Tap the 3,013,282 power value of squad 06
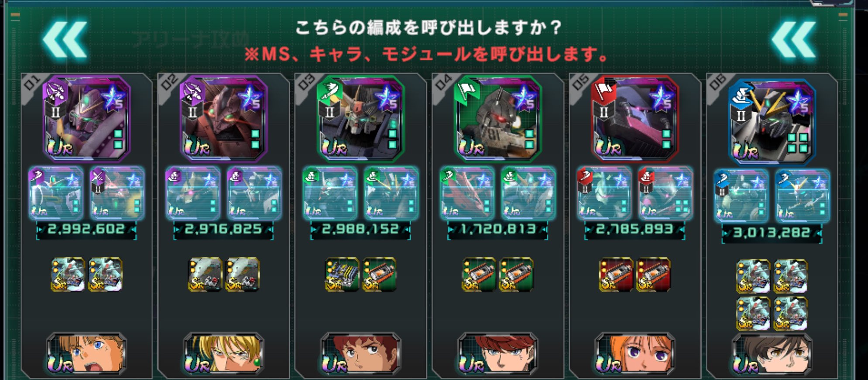The width and height of the screenshot is (868, 380). click(772, 233)
